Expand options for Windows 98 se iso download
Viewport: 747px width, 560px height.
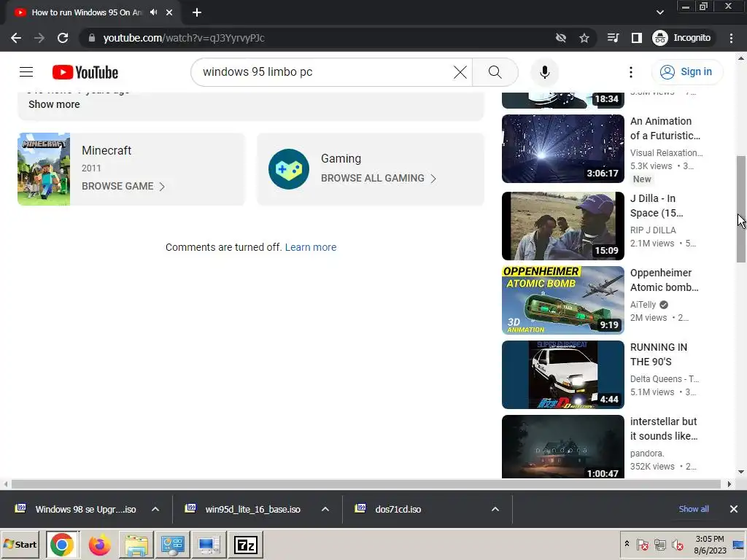pos(155,509)
